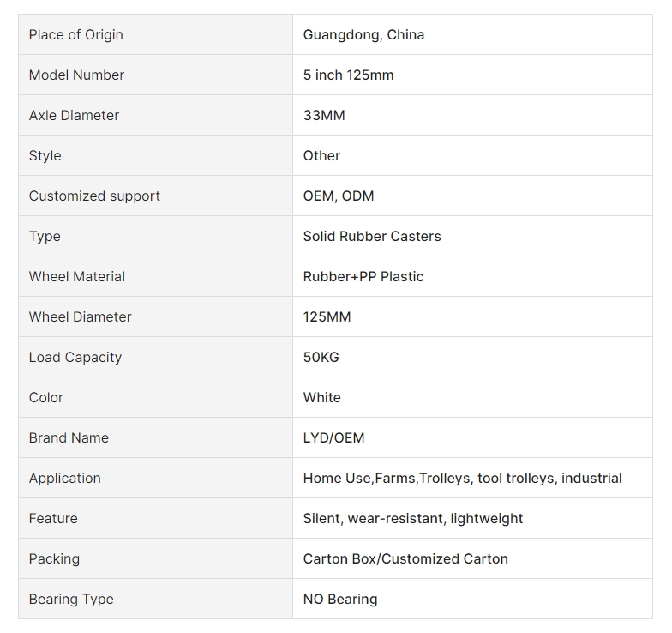Click the Application row value text
Viewport: 672px width, 633px height.
pyautogui.click(x=462, y=479)
